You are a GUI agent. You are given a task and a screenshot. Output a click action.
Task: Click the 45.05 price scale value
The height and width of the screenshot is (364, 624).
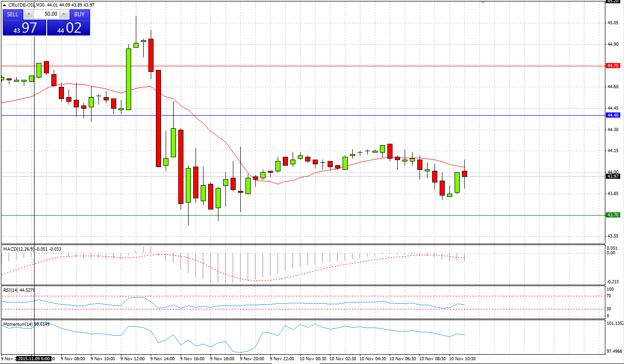(613, 23)
